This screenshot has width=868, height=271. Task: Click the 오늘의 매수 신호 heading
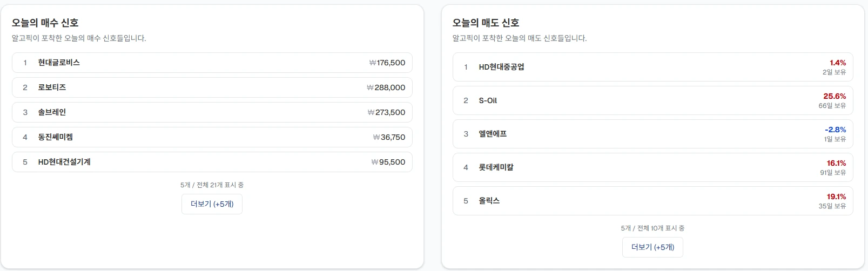[x=45, y=23]
